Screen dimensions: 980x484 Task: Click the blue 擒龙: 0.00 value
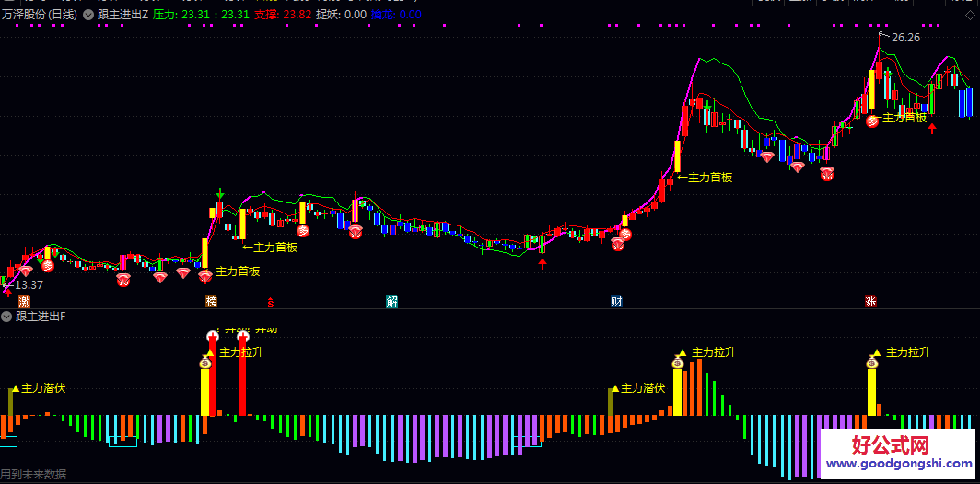coord(396,15)
